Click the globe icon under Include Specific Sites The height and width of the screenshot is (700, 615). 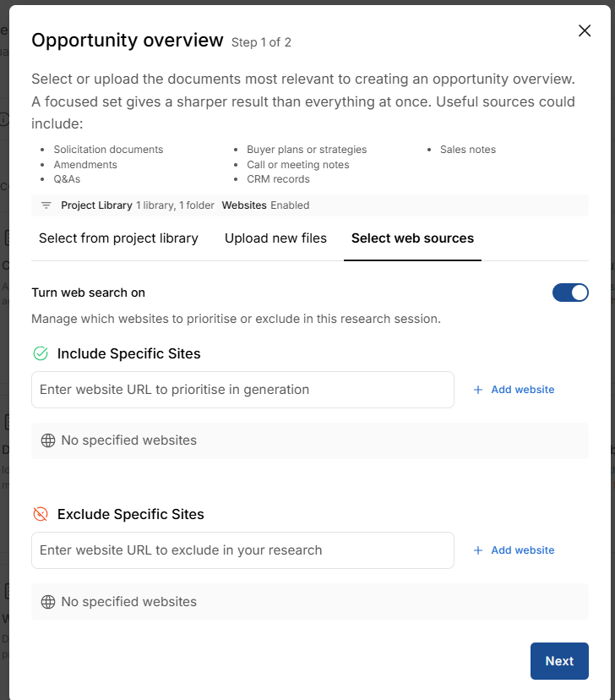[x=48, y=440]
